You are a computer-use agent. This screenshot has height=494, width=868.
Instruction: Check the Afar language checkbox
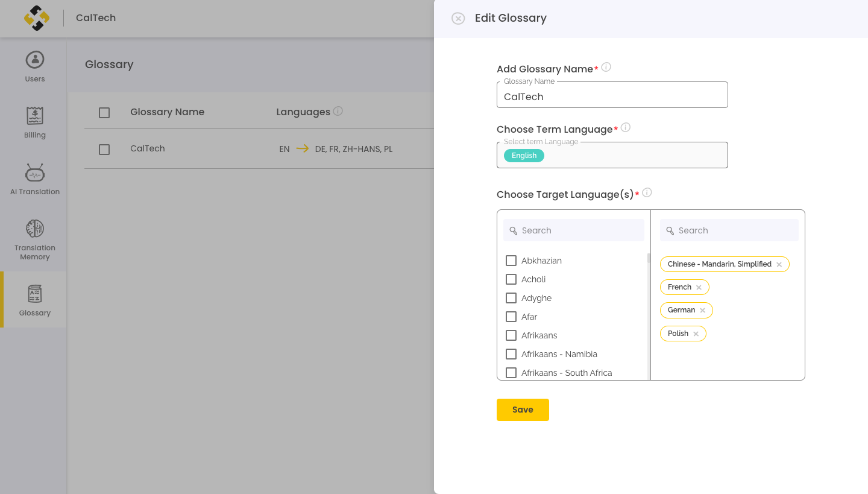[x=511, y=317]
